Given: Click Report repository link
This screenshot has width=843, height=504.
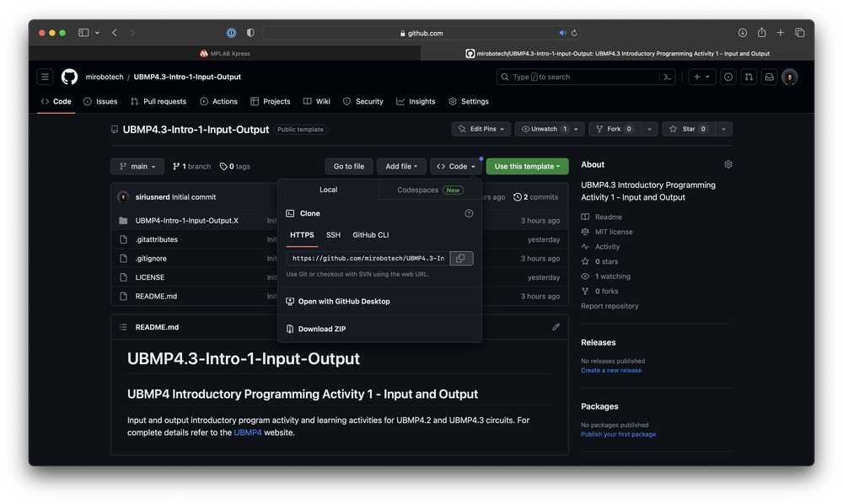Looking at the screenshot, I should point(609,306).
